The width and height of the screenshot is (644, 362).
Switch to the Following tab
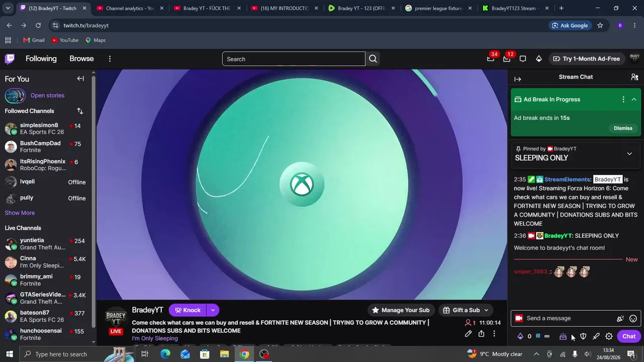tap(41, 59)
